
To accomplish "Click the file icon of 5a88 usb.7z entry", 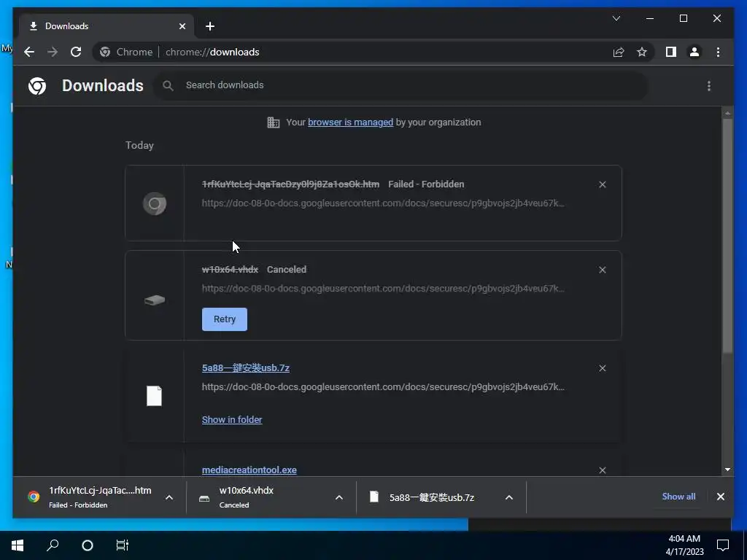I will point(154,396).
